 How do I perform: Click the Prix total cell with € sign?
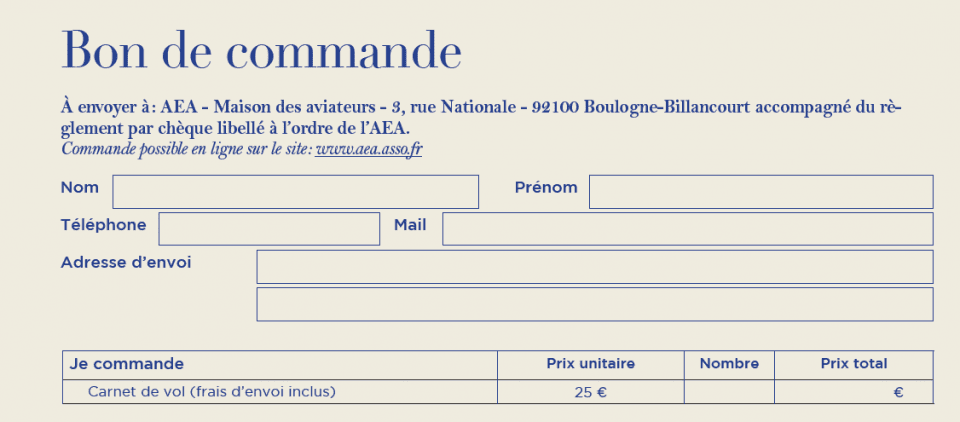point(854,391)
